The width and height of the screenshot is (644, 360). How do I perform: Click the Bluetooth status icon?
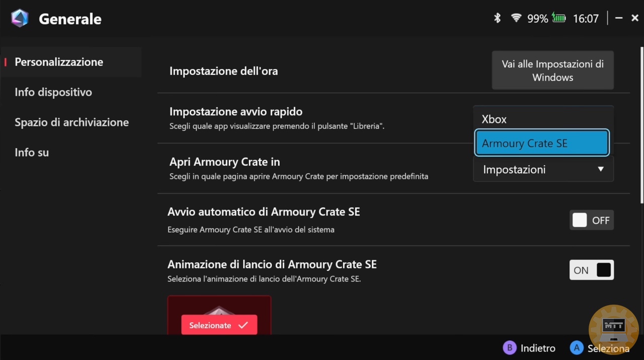point(497,19)
